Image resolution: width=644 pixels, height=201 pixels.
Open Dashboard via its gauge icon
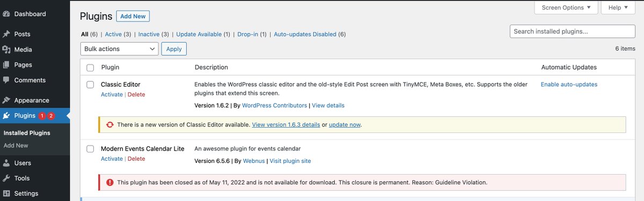[x=6, y=14]
